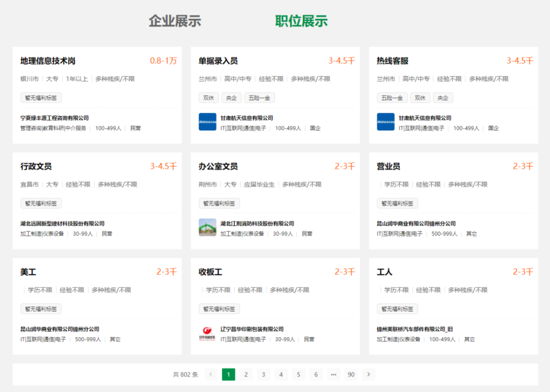Click the previous page arrow
Screen dimensions: 550x392
click(x=211, y=374)
